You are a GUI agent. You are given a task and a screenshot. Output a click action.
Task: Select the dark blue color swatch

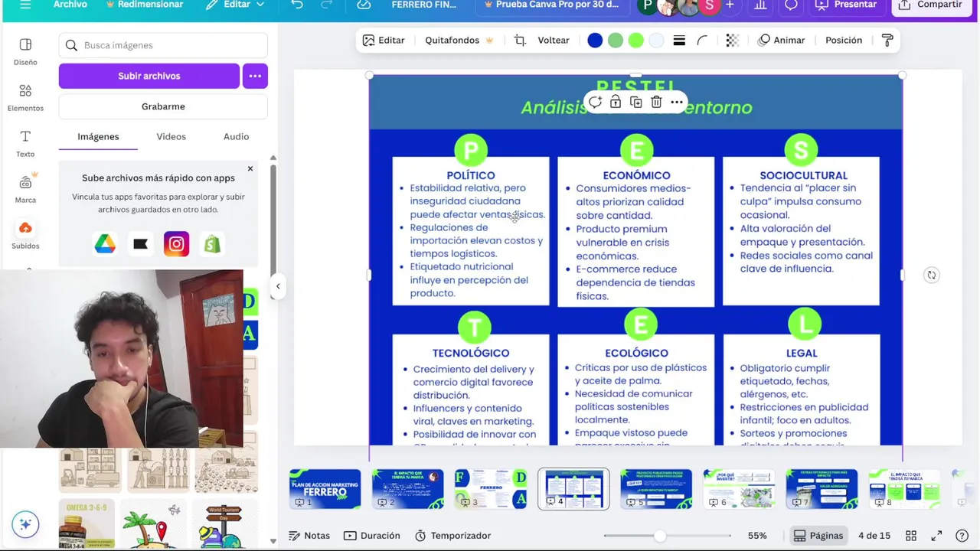point(595,41)
